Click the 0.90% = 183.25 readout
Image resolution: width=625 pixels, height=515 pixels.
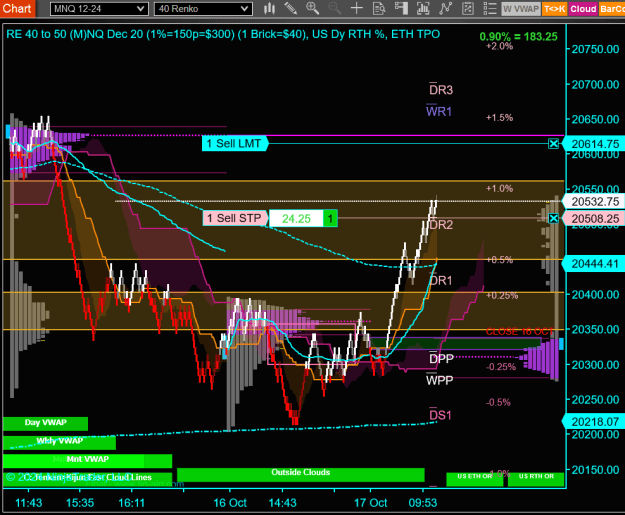pyautogui.click(x=518, y=36)
